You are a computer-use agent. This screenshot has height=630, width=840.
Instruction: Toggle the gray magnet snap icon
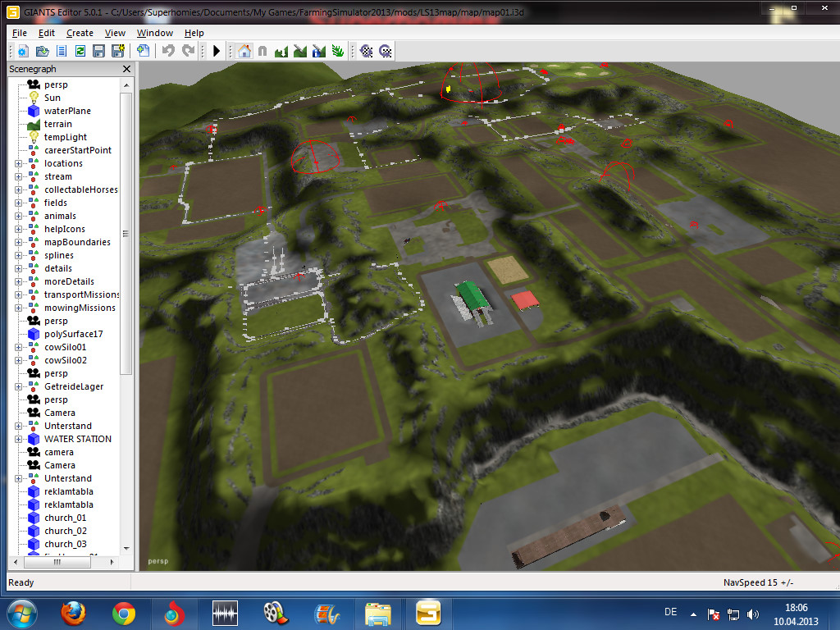(262, 52)
